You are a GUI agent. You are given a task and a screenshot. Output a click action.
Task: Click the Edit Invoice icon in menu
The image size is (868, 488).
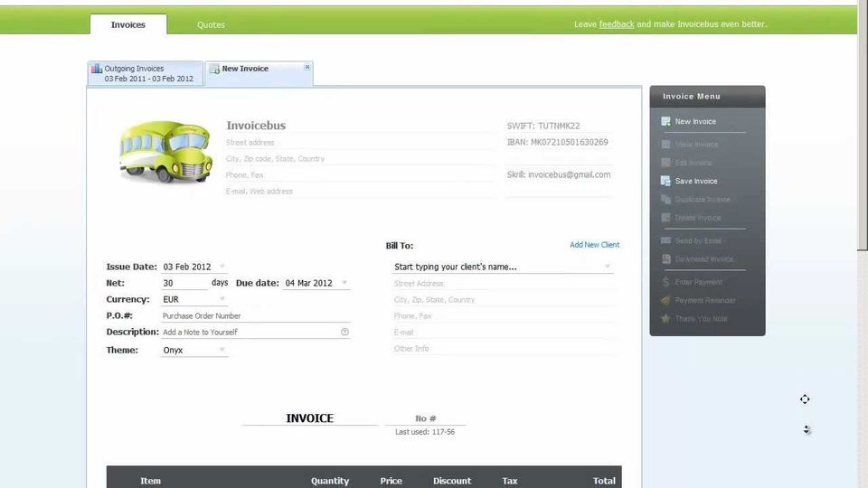tap(666, 162)
